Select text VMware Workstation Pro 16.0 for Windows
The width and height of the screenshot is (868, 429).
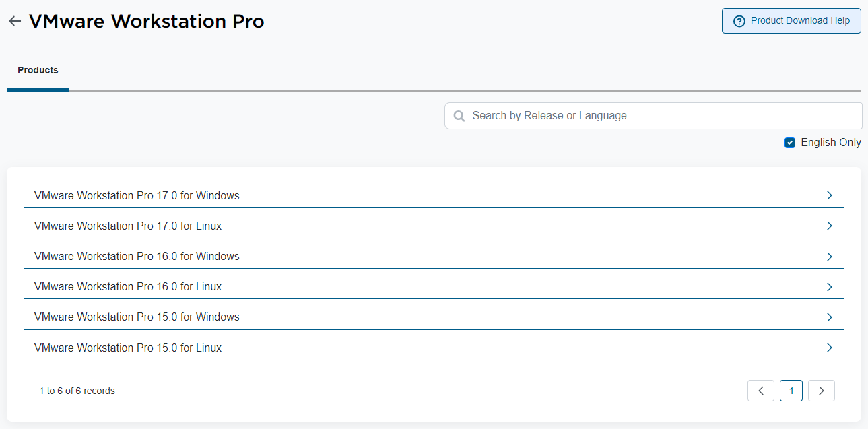[137, 257]
